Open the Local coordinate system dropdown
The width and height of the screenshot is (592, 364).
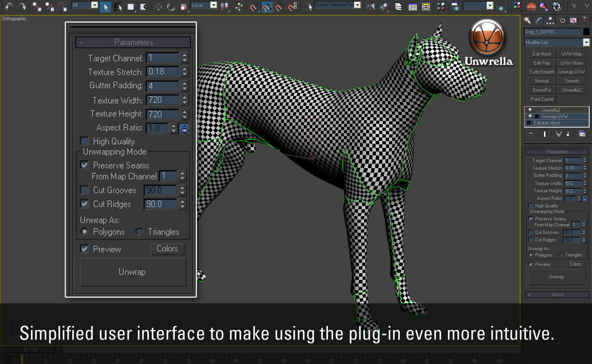coord(213,5)
